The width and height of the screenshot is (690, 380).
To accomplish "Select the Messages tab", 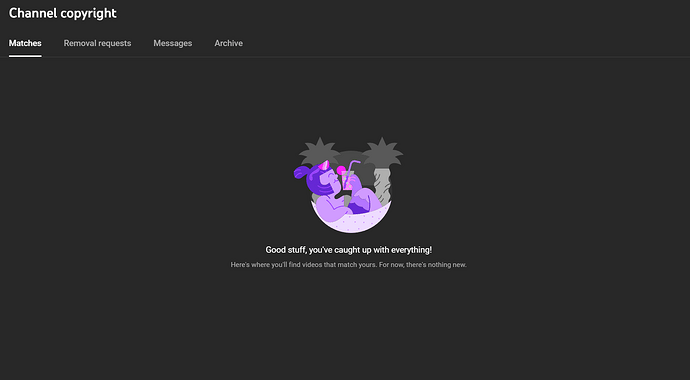I will 172,43.
